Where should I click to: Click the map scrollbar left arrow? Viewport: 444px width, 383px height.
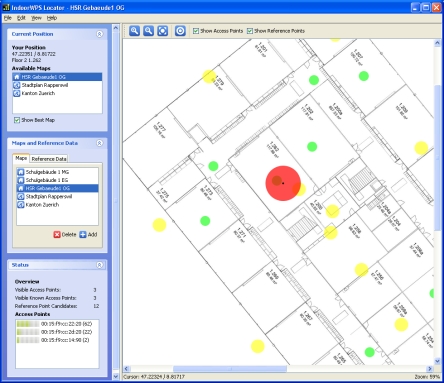[126, 369]
